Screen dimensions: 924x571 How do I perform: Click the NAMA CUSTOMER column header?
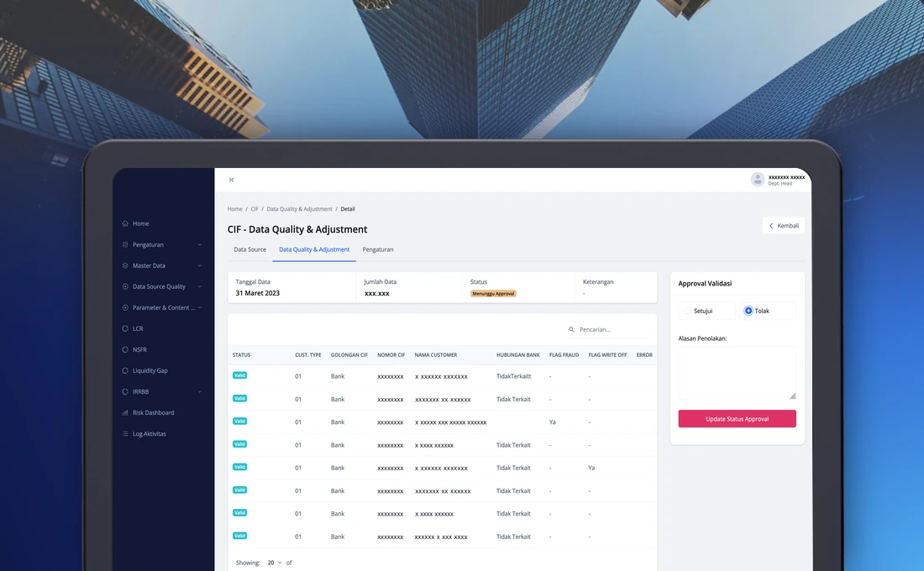coord(435,355)
